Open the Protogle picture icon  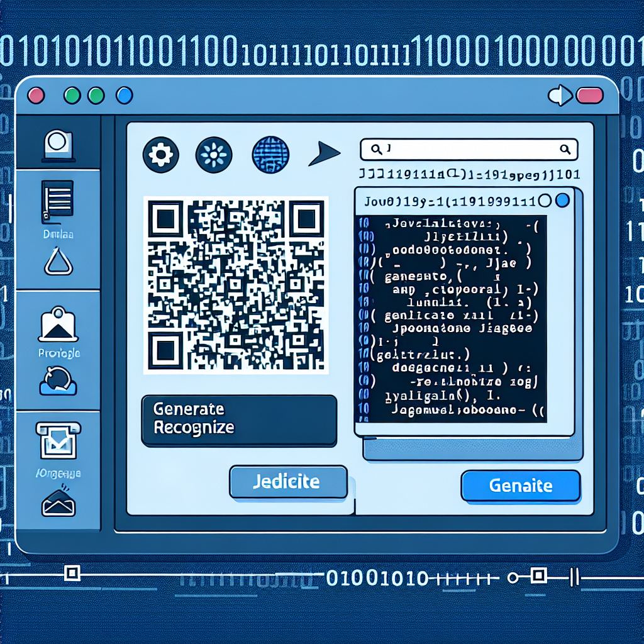(x=58, y=325)
